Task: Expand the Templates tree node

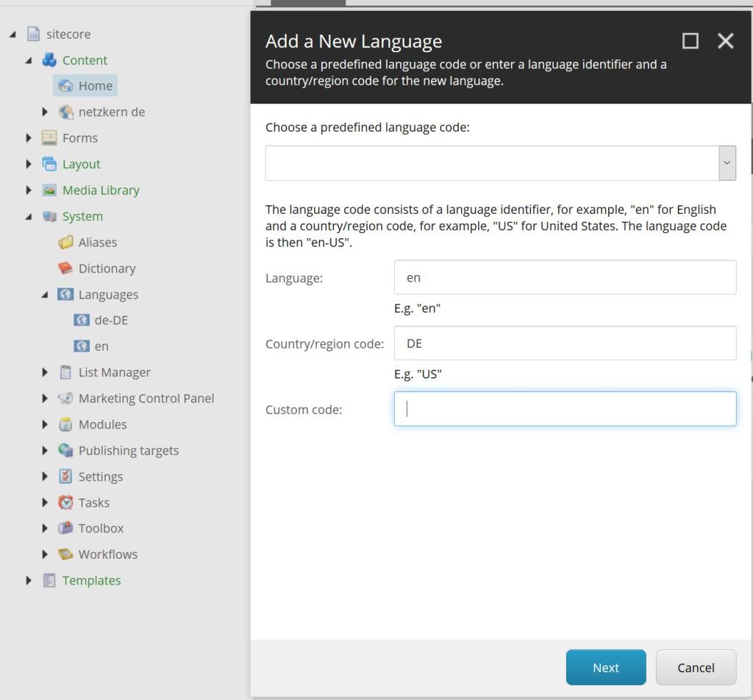Action: pyautogui.click(x=29, y=581)
